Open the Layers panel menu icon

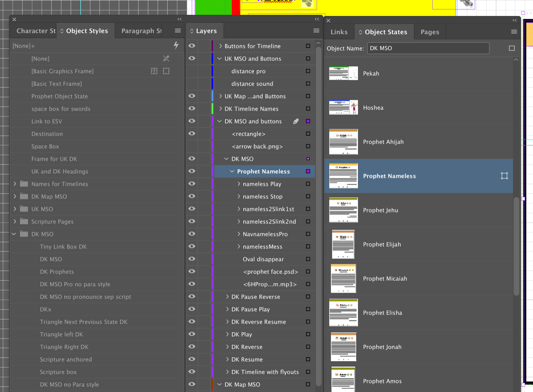pos(316,30)
